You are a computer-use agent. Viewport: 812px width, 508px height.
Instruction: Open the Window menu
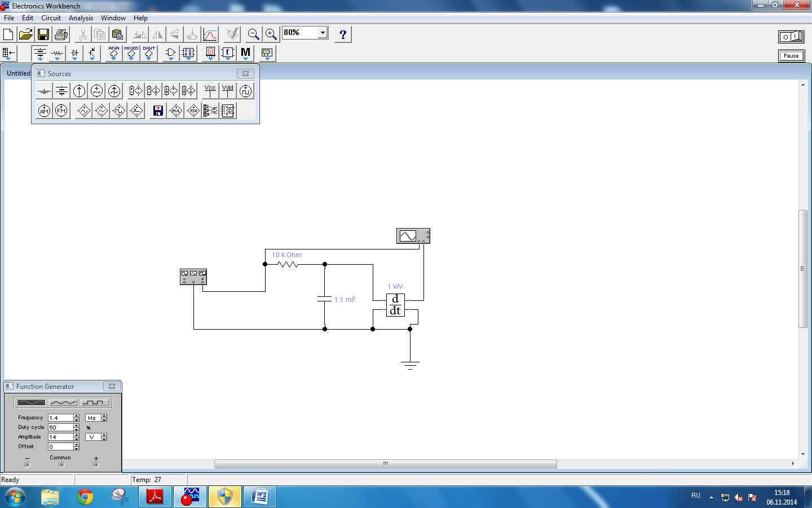click(113, 18)
